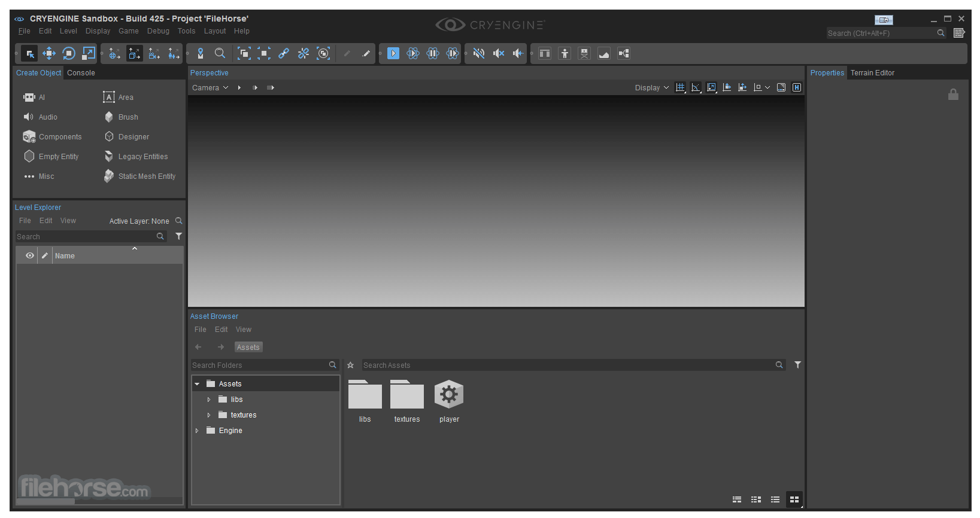This screenshot has height=518, width=980.
Task: Click the atom-with-play physics simulation icon
Action: point(413,54)
